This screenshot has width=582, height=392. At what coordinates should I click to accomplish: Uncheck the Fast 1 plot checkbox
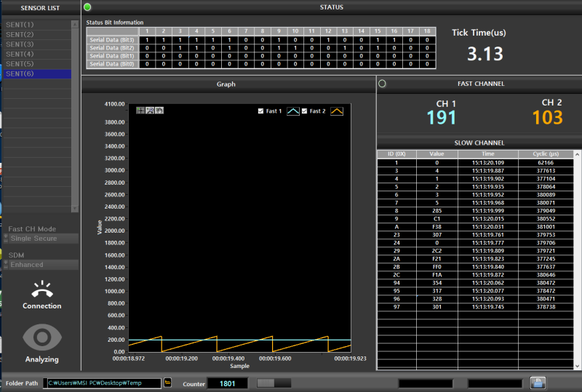260,111
